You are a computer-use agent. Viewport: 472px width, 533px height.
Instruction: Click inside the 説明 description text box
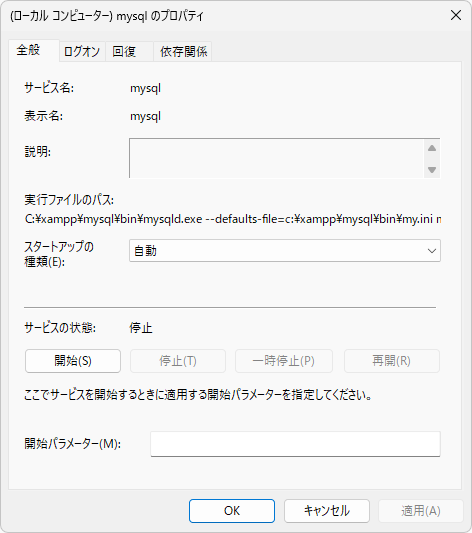(x=276, y=158)
